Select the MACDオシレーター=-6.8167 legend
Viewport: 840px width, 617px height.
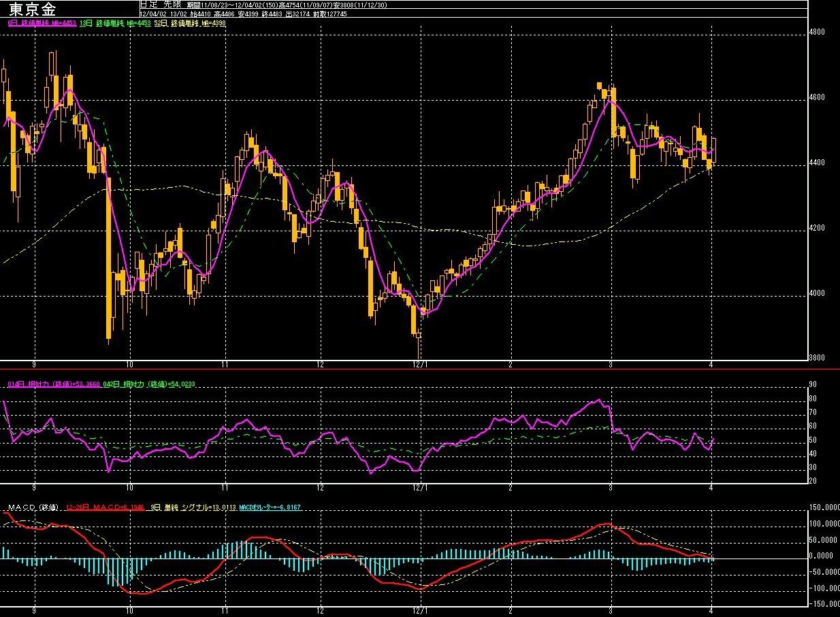point(270,507)
